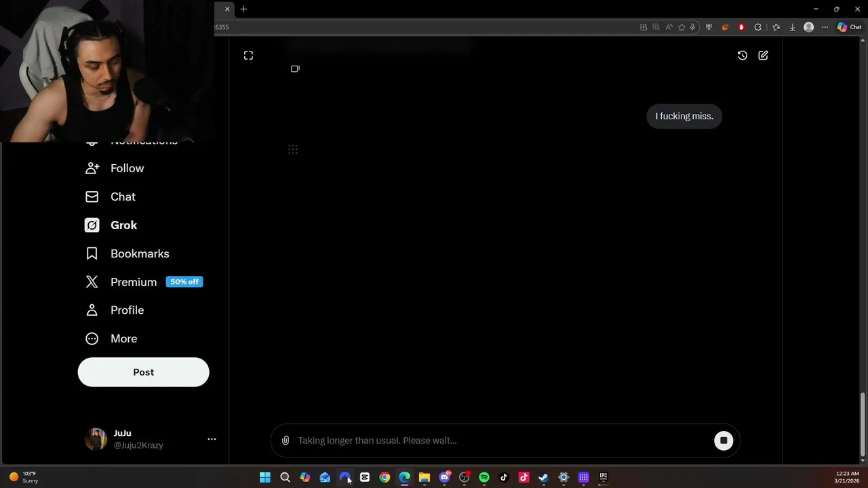The width and height of the screenshot is (868, 488).
Task: Stop the Grok response generation
Action: 724,441
